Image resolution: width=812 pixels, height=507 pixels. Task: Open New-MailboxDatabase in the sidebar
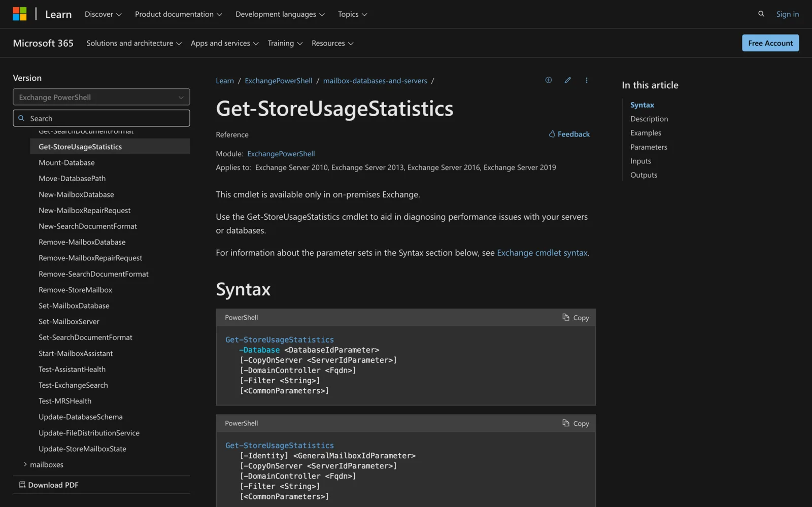pyautogui.click(x=76, y=194)
